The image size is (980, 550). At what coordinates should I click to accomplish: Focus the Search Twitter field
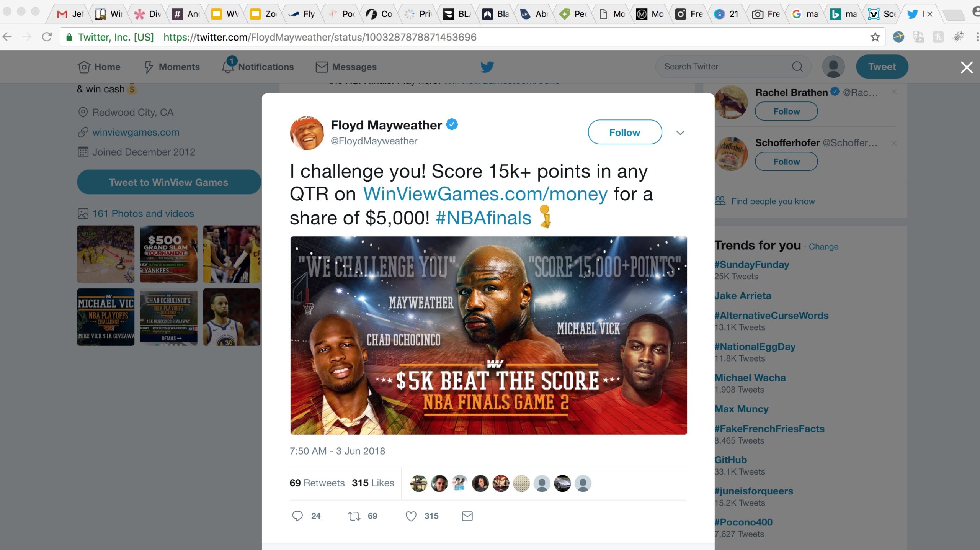coord(725,67)
